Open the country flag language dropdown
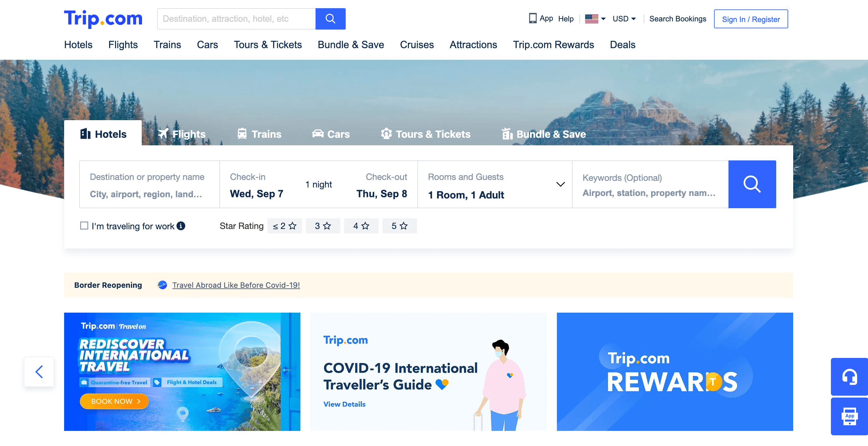The width and height of the screenshot is (868, 446). pyautogui.click(x=595, y=19)
